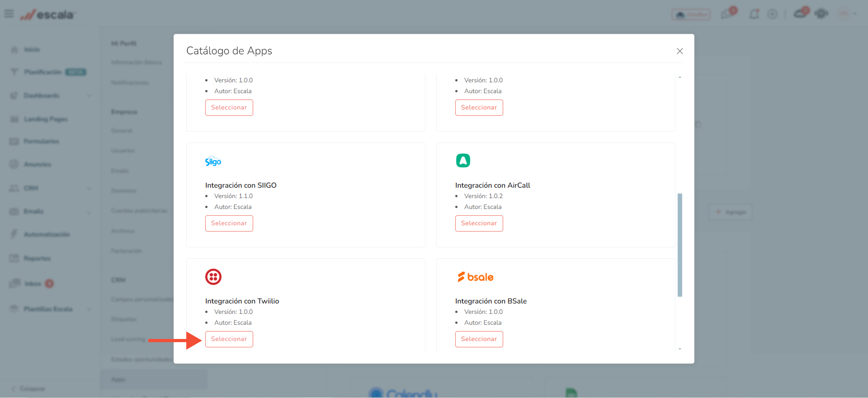Click Seleccionar for Integración con SIIGO
The width and height of the screenshot is (868, 398).
pos(229,223)
